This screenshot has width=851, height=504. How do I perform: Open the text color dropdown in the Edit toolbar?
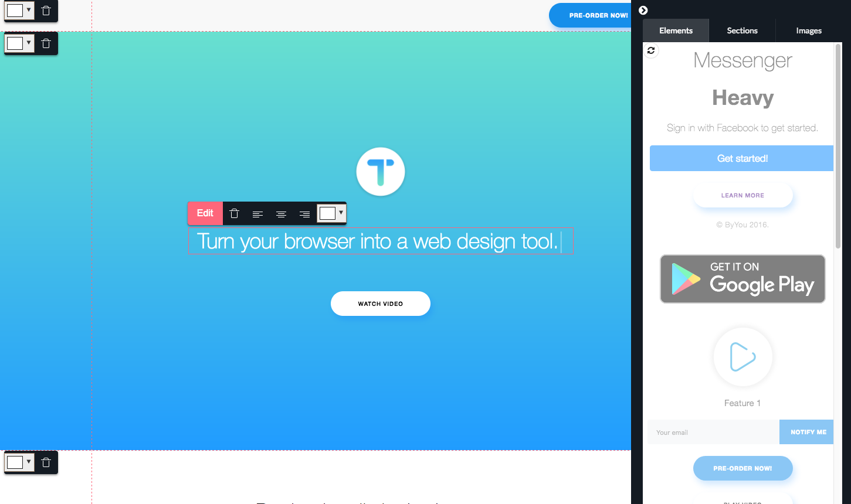coord(340,213)
